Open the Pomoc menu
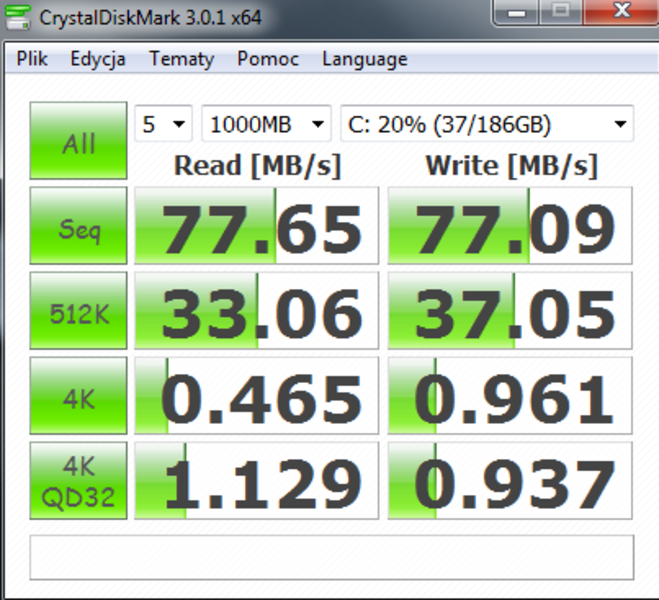The height and width of the screenshot is (600, 659). click(x=268, y=58)
